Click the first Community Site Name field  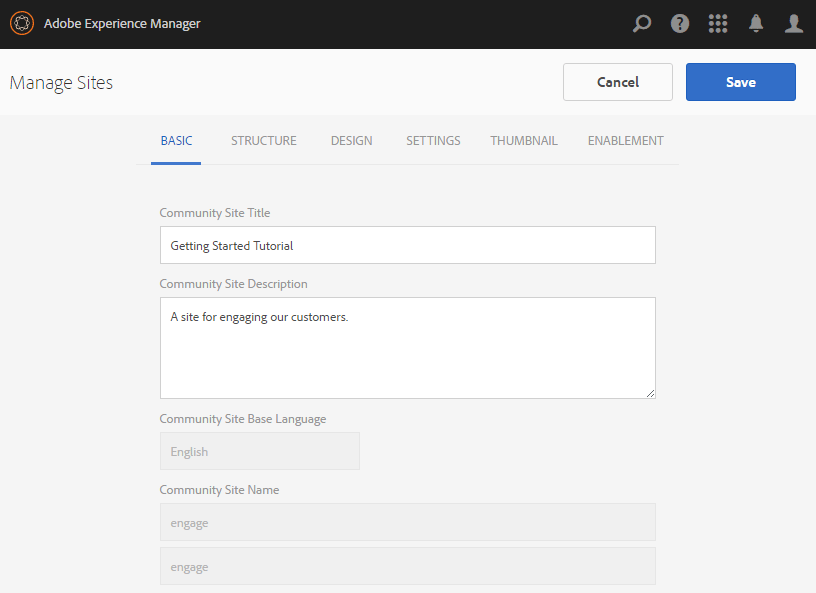coord(407,522)
